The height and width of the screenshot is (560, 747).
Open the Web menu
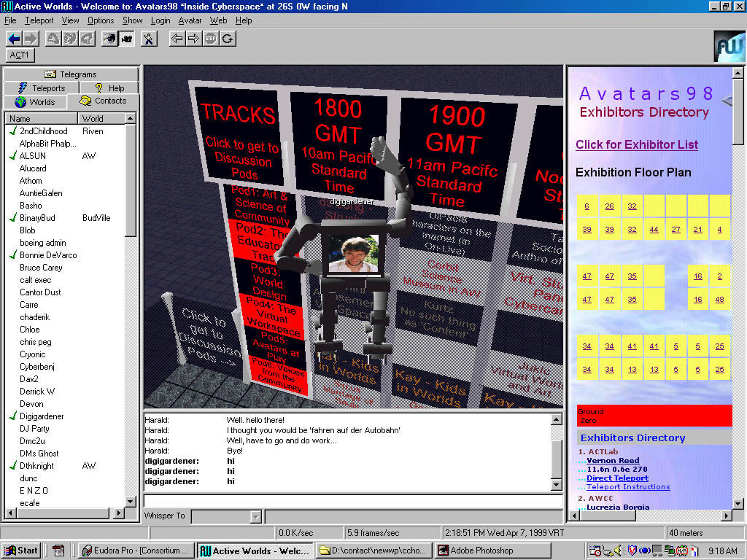(218, 20)
